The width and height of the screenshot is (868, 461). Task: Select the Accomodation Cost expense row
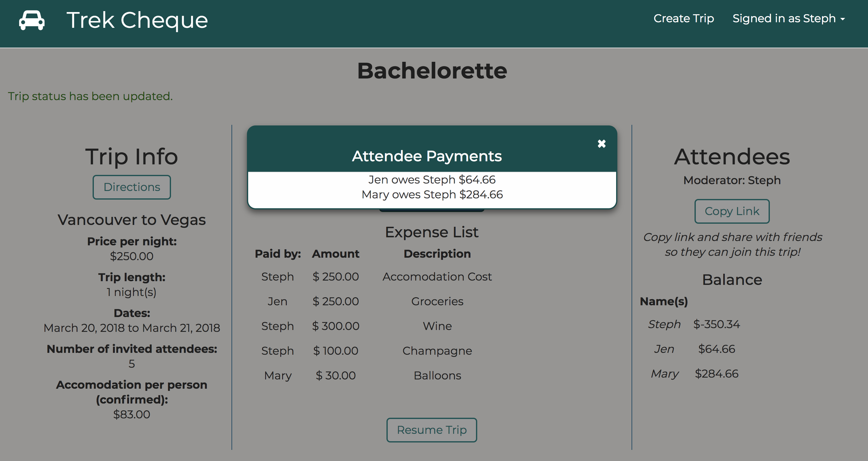437,277
